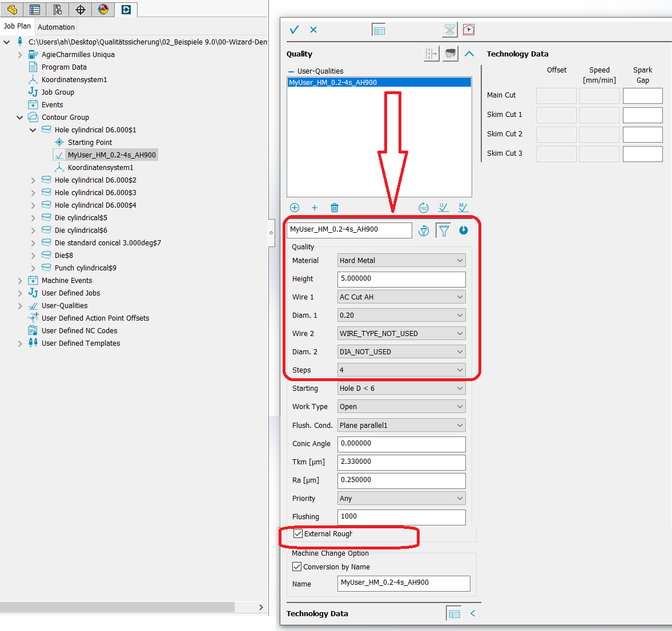Click the blue checkmark to confirm settings
The image size is (672, 631).
coord(295,30)
